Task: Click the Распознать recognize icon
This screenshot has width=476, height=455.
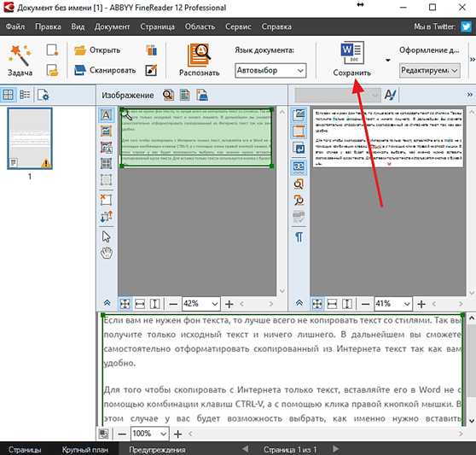Action: (x=199, y=55)
